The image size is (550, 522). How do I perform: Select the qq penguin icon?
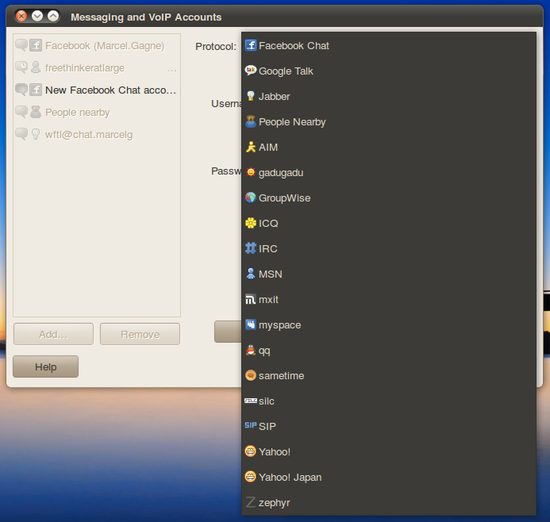pyautogui.click(x=250, y=350)
